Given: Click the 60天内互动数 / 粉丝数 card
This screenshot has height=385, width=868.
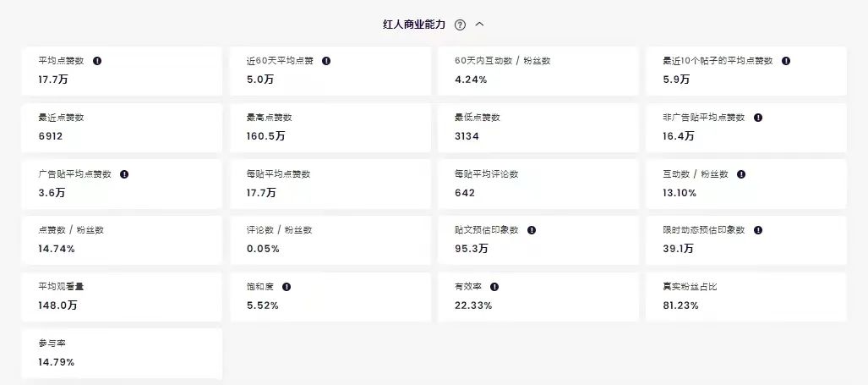Looking at the screenshot, I should pos(538,71).
